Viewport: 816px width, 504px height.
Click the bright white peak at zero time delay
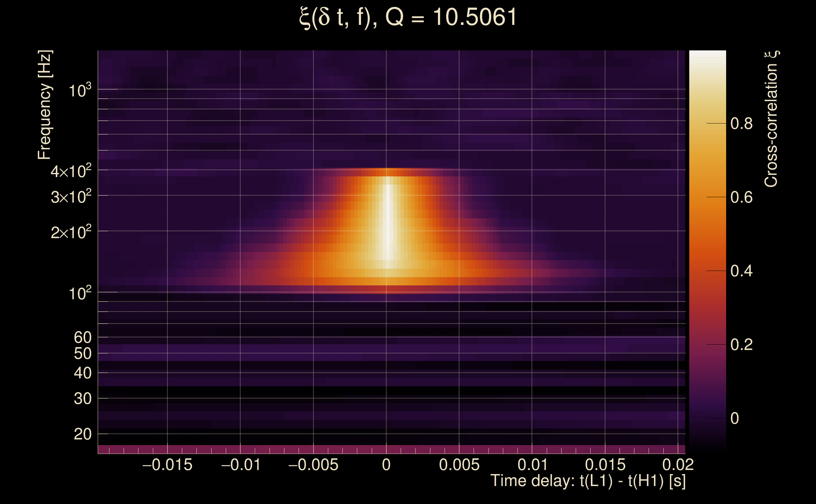[387, 220]
